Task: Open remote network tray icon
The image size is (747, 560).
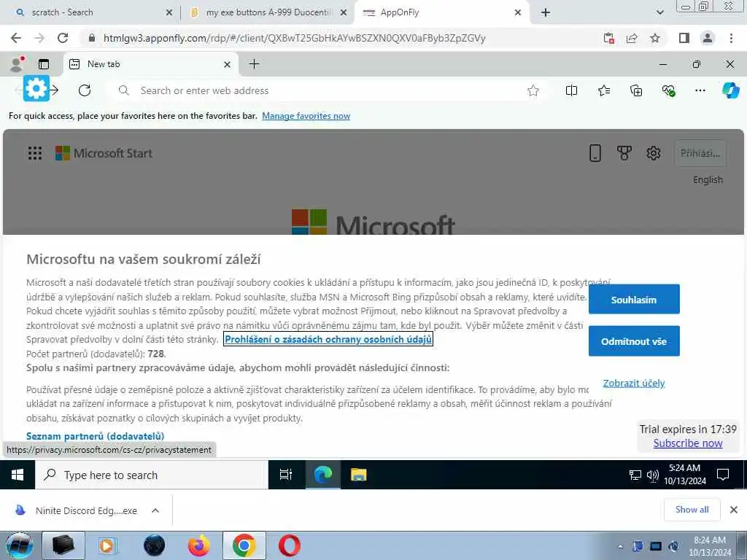Action: click(x=635, y=475)
